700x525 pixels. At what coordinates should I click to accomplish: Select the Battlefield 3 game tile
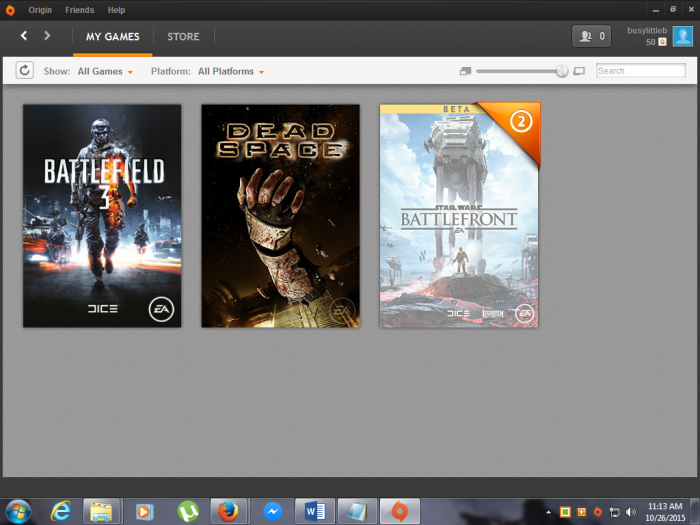click(x=102, y=216)
